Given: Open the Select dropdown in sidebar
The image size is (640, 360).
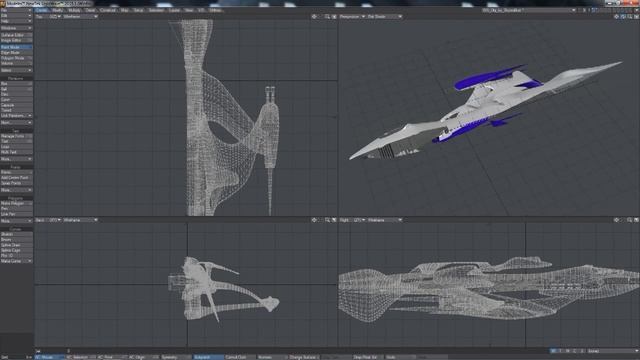Looking at the screenshot, I should coord(16,70).
